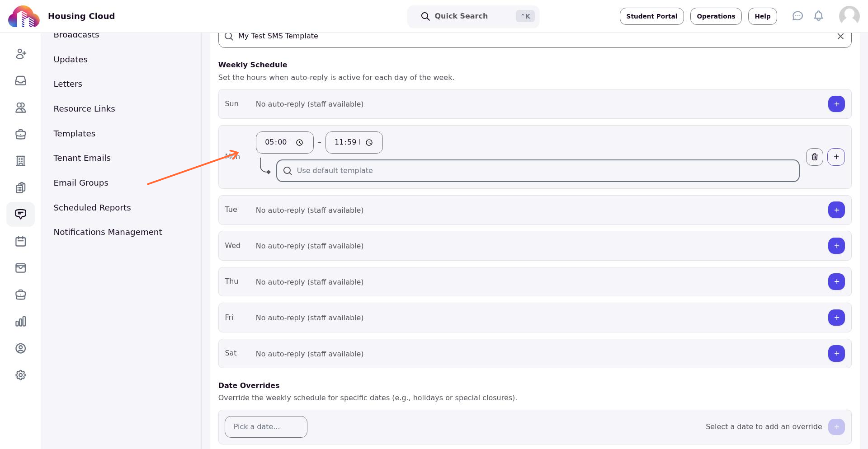Add auto-reply hours for Wednesday

tap(836, 246)
